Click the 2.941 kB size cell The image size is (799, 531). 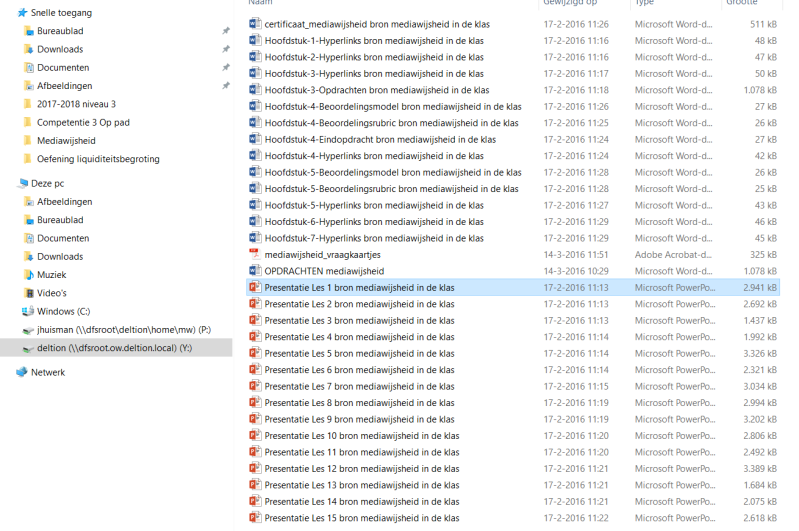pyautogui.click(x=760, y=287)
